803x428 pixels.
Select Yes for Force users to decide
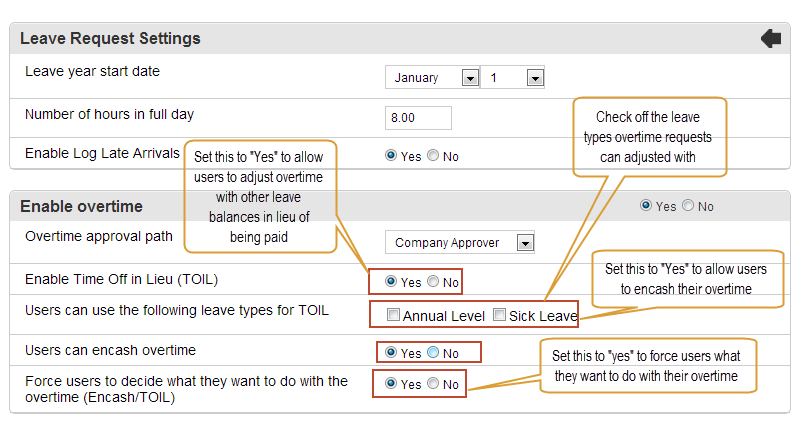[x=391, y=383]
